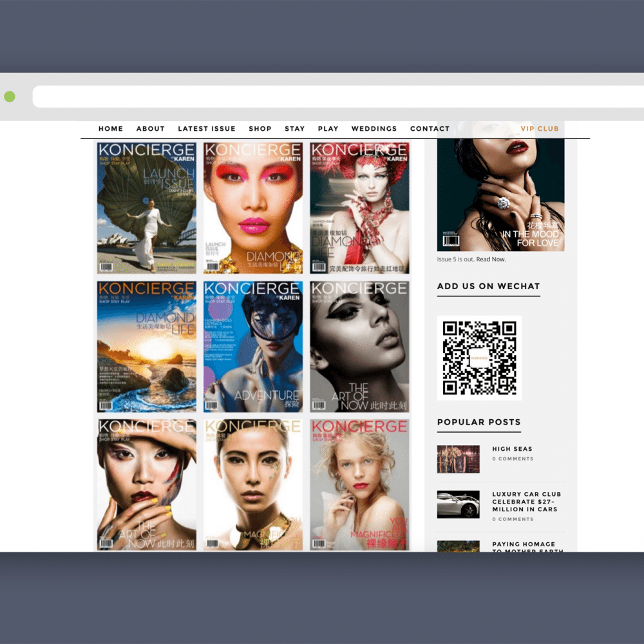The height and width of the screenshot is (644, 644).
Task: Open LATEST ISSUE in navigation
Action: click(x=207, y=129)
